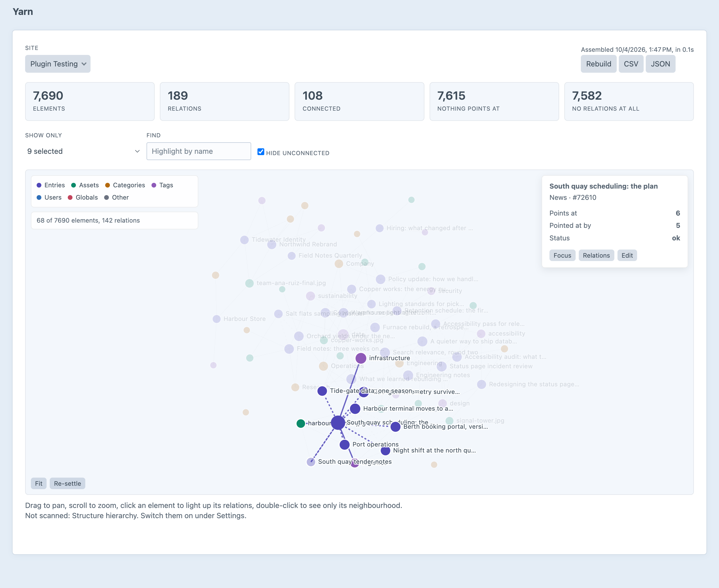Select the Harbour terminal moves node
719x588 pixels.
[355, 409]
